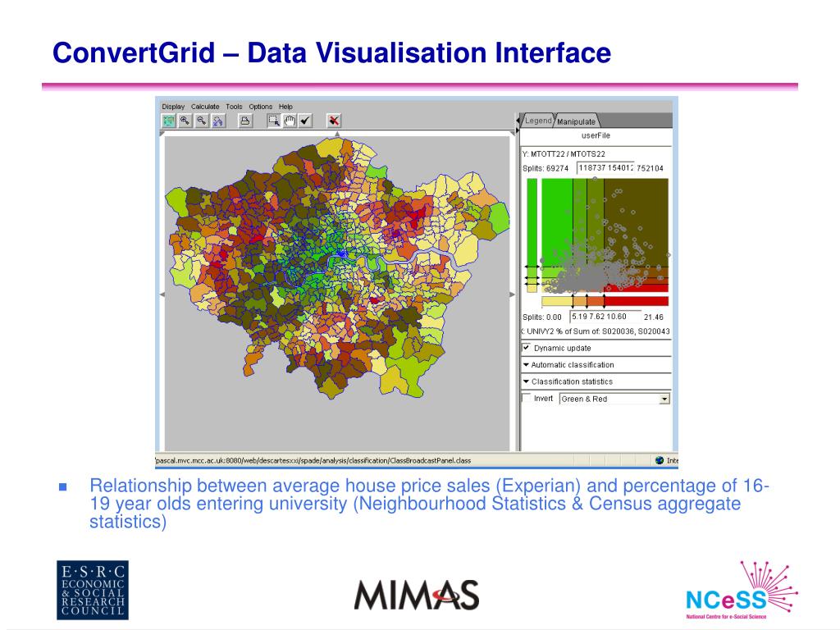Click the top arrow handle on vertical colour bar
The width and height of the screenshot is (840, 630).
coord(532,267)
